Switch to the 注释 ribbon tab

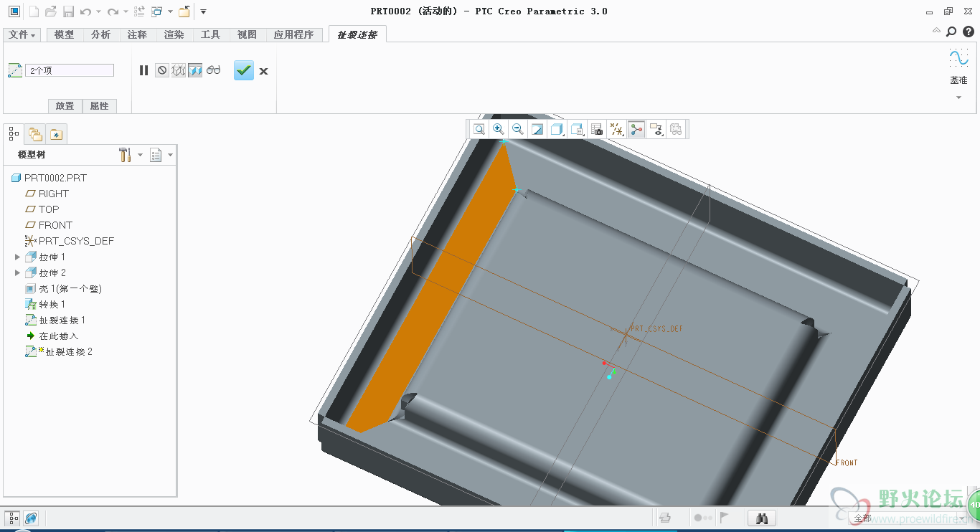point(138,34)
